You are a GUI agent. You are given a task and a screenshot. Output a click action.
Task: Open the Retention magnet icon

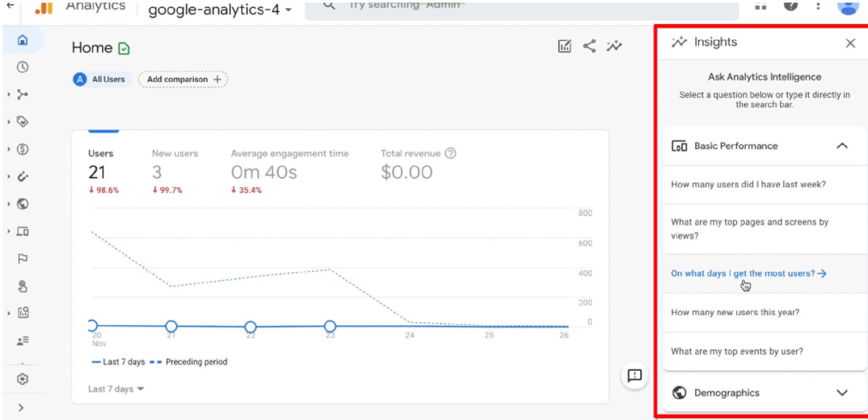click(x=23, y=177)
